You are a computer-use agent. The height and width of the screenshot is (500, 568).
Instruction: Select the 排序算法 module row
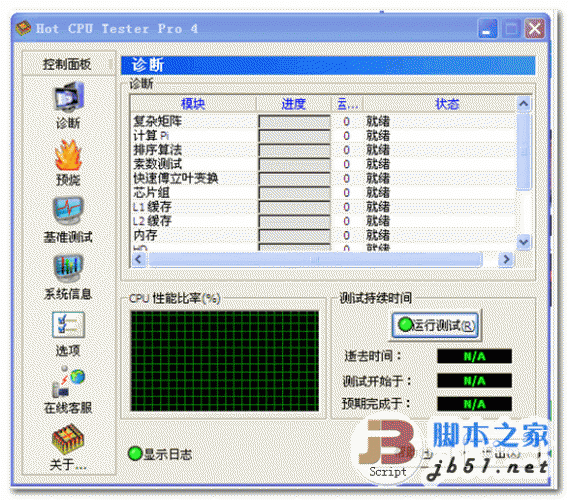(323, 150)
